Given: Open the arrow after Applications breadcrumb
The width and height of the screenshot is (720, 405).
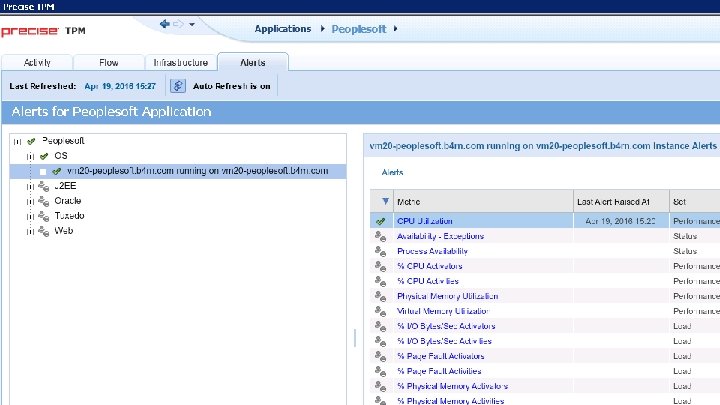Looking at the screenshot, I should click(322, 28).
